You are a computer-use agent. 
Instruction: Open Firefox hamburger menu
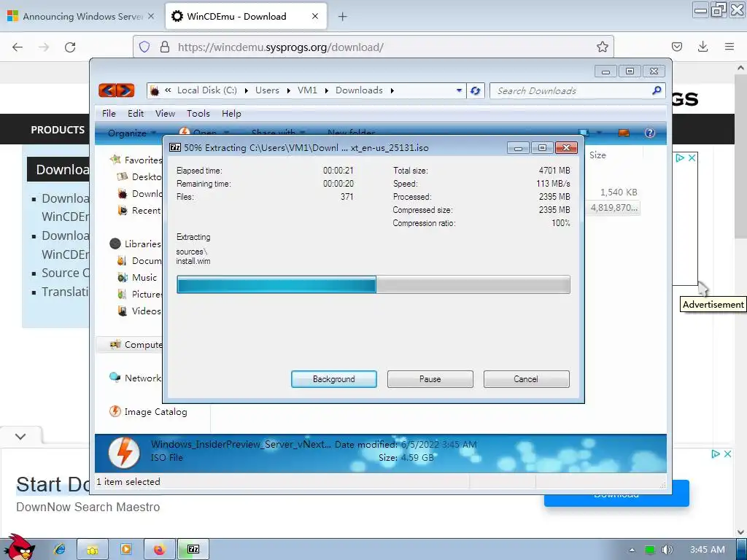pos(729,47)
